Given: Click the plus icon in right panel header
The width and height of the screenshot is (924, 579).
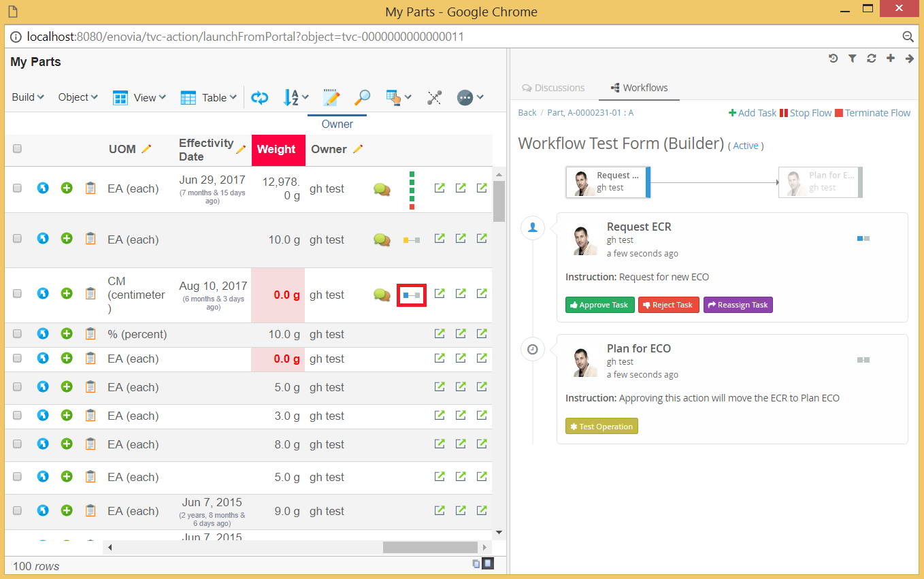Looking at the screenshot, I should [x=890, y=59].
